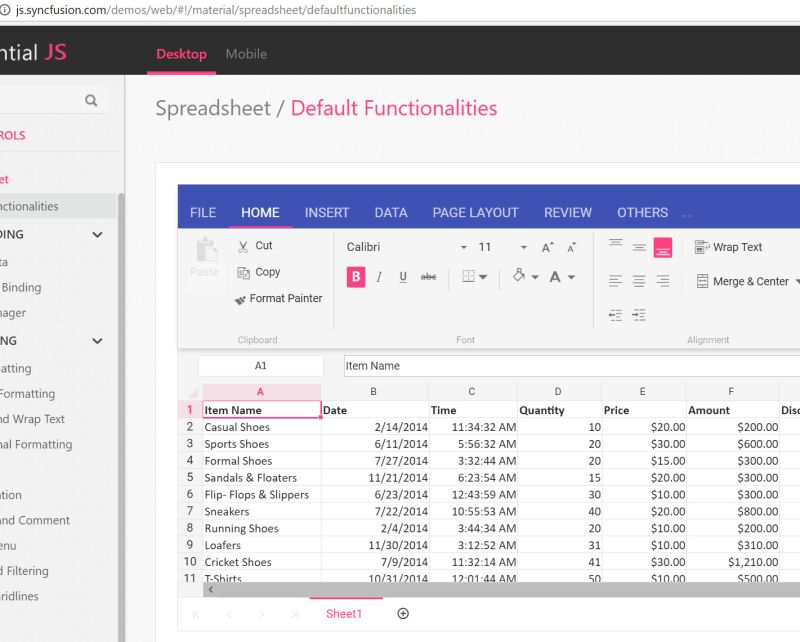The image size is (800, 642).
Task: Switch to the INSERT ribbon tab
Action: pyautogui.click(x=327, y=212)
